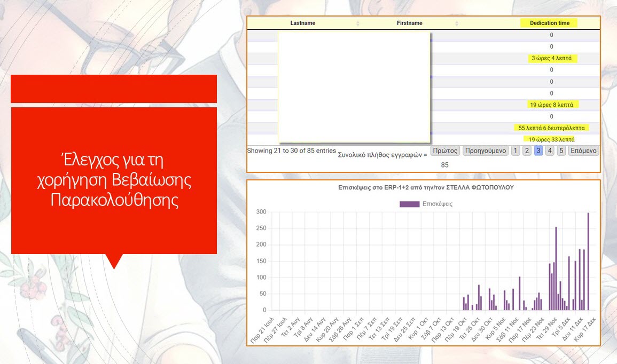Click the Lastname column header
Viewport: 617px width, 364px height.
(x=302, y=23)
